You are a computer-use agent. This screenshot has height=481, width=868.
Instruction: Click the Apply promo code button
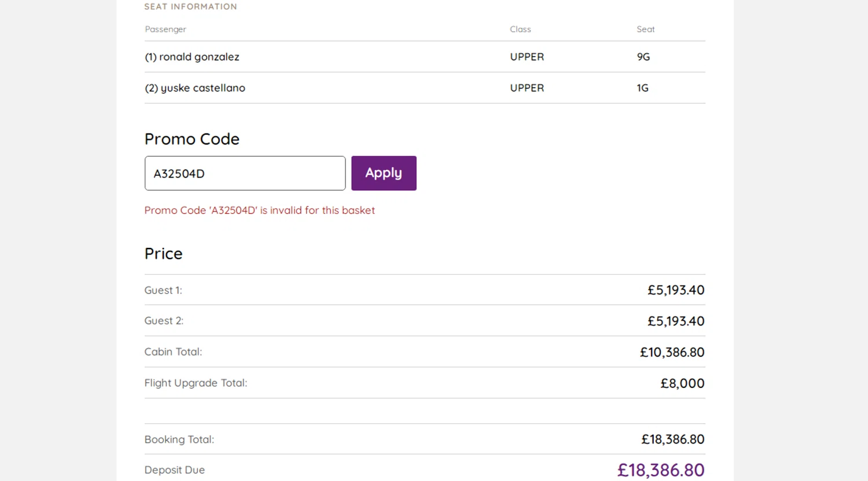384,173
